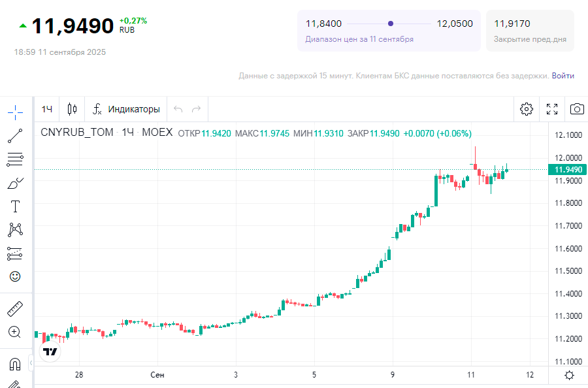Toggle magnet mode for drawings
The width and height of the screenshot is (588, 388).
click(x=15, y=363)
